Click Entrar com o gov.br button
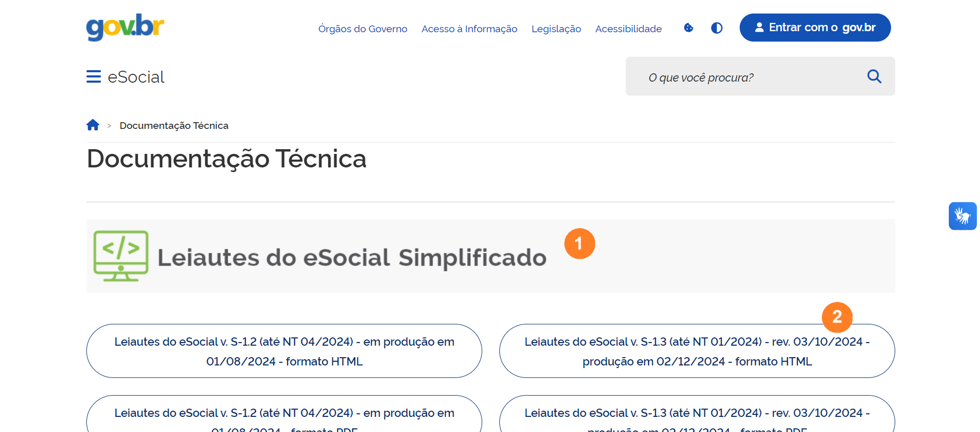 815,28
